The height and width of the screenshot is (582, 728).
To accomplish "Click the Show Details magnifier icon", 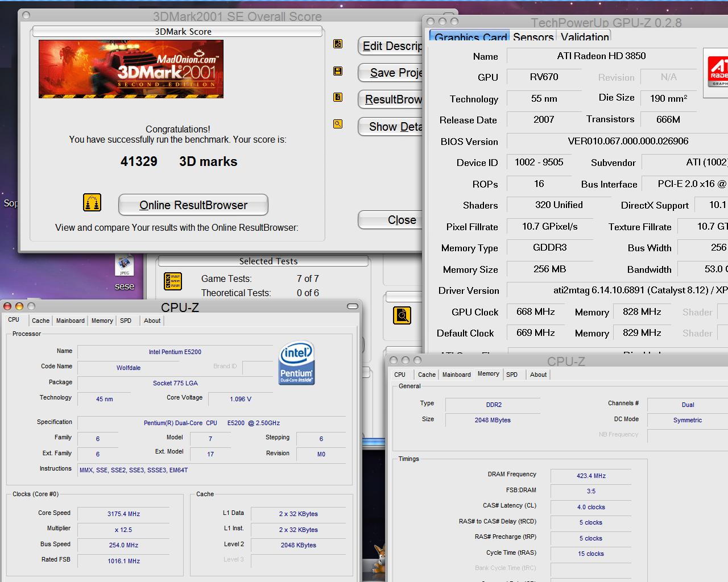I will click(x=338, y=124).
